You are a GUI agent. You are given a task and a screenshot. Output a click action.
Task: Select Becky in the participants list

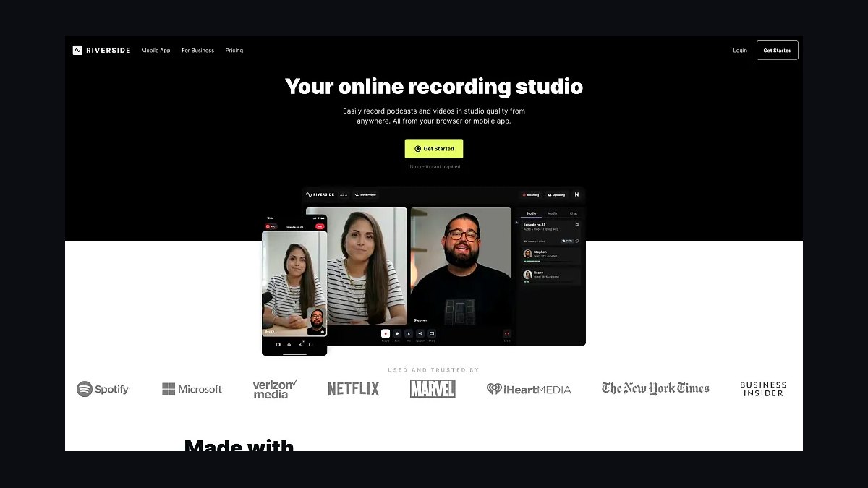(x=551, y=275)
